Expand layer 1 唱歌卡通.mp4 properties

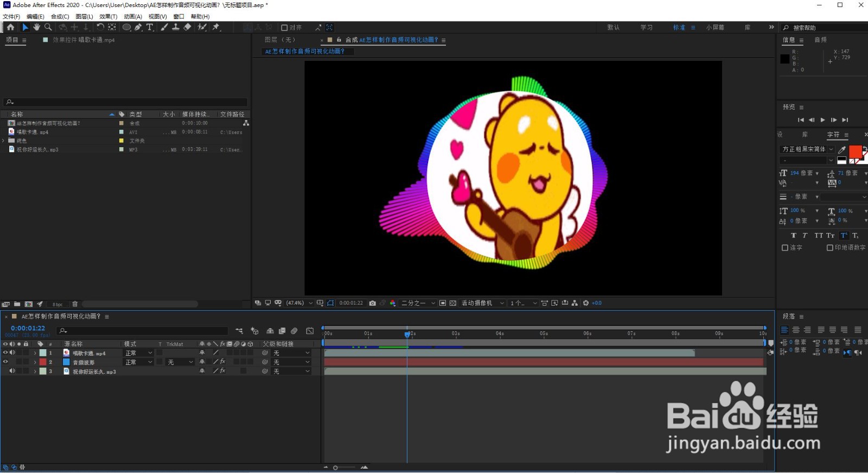(x=35, y=353)
